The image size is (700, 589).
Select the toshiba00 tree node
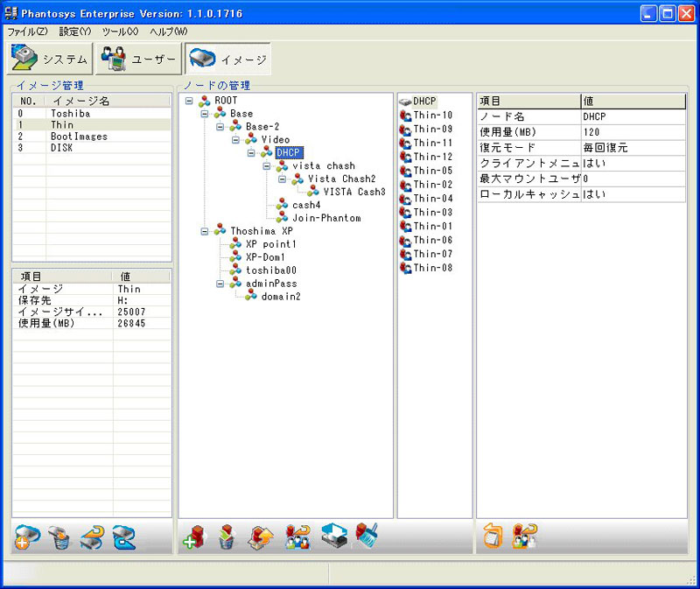click(x=271, y=270)
